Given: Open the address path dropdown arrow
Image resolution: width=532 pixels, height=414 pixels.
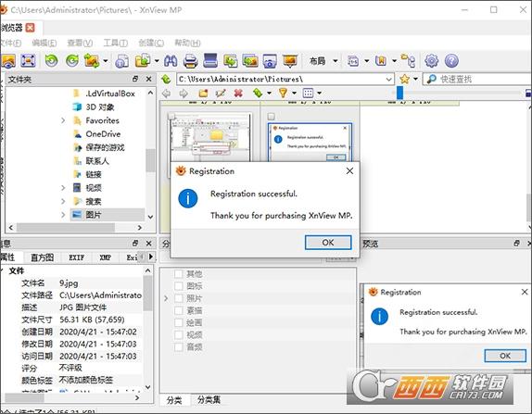Looking at the screenshot, I should pos(389,80).
